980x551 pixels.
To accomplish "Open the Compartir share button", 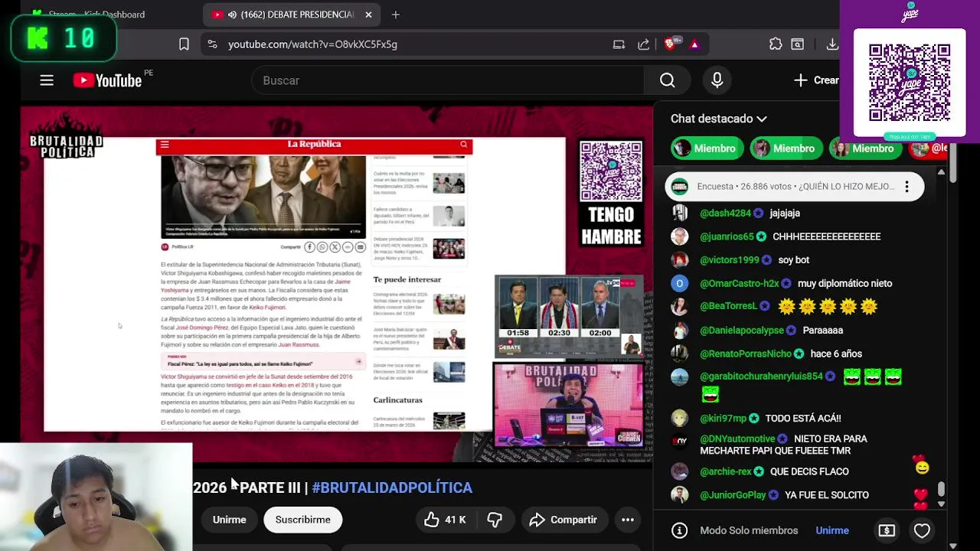I will point(563,520).
